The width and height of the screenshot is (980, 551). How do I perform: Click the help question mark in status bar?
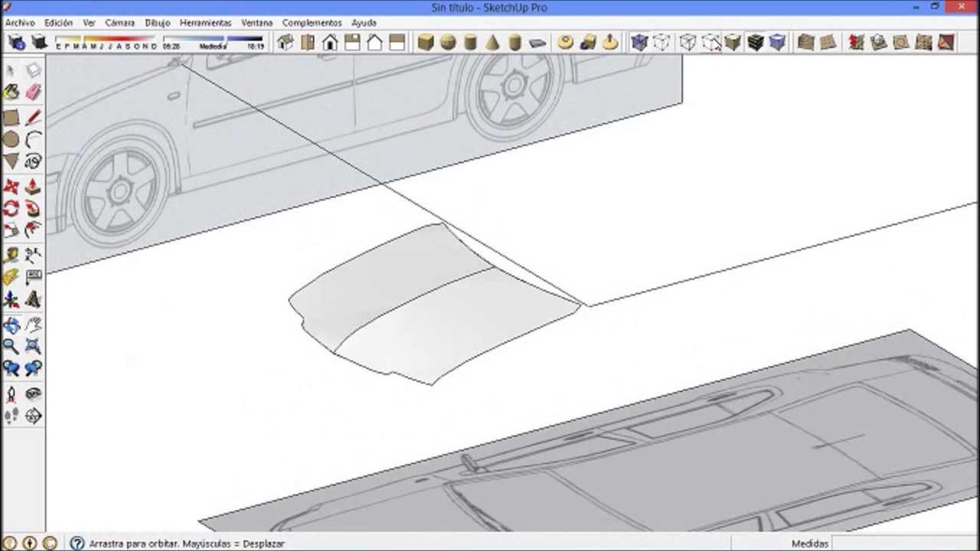(x=77, y=543)
